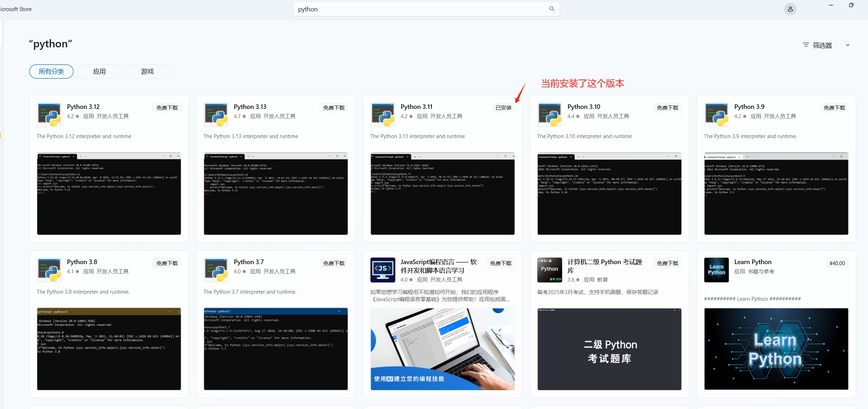Open the Learn Python app icon

tap(716, 270)
